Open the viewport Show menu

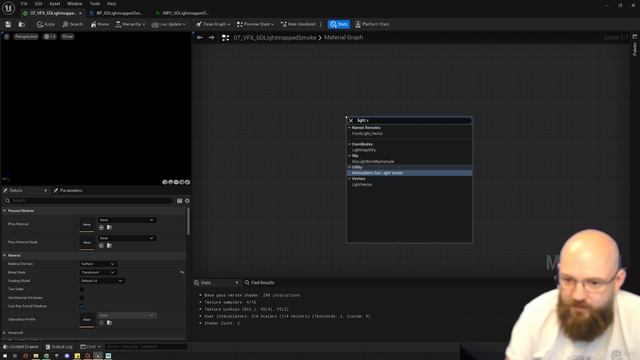tap(67, 37)
